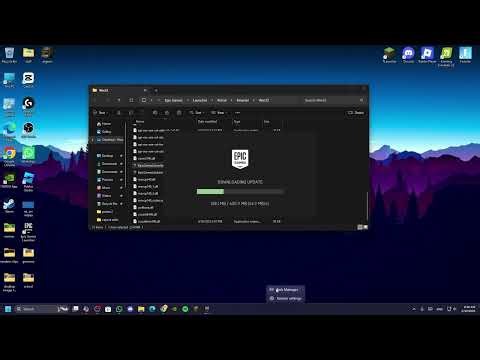Open the Discord desktop shortcut
Viewport: 480px width, 360px height.
point(408,55)
